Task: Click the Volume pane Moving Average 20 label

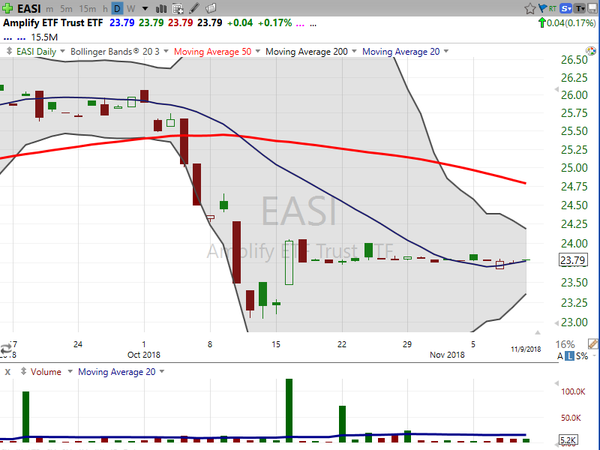Action: [117, 372]
